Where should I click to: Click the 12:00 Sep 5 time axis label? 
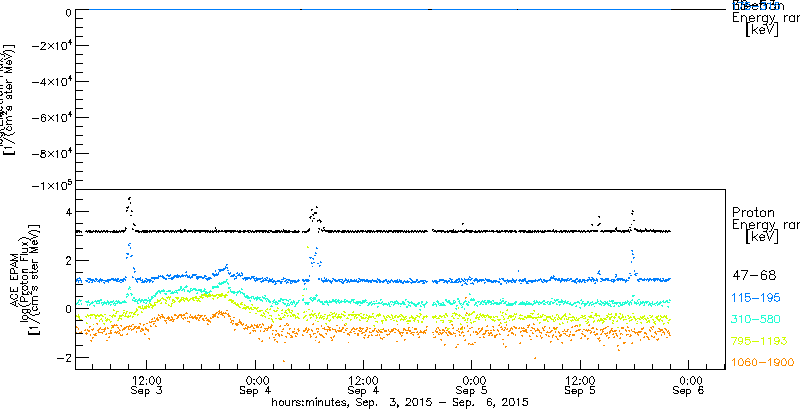(x=580, y=386)
